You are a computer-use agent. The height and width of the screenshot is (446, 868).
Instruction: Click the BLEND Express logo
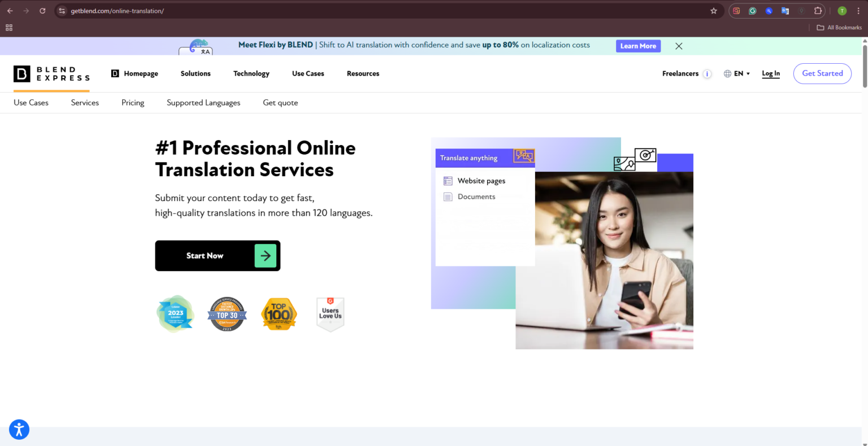pyautogui.click(x=51, y=73)
